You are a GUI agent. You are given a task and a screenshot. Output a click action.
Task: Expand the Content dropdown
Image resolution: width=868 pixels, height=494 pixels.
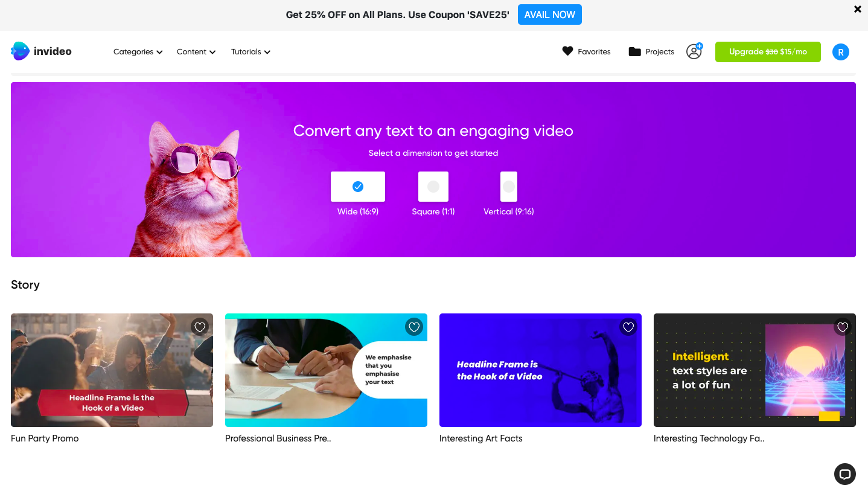(x=196, y=52)
